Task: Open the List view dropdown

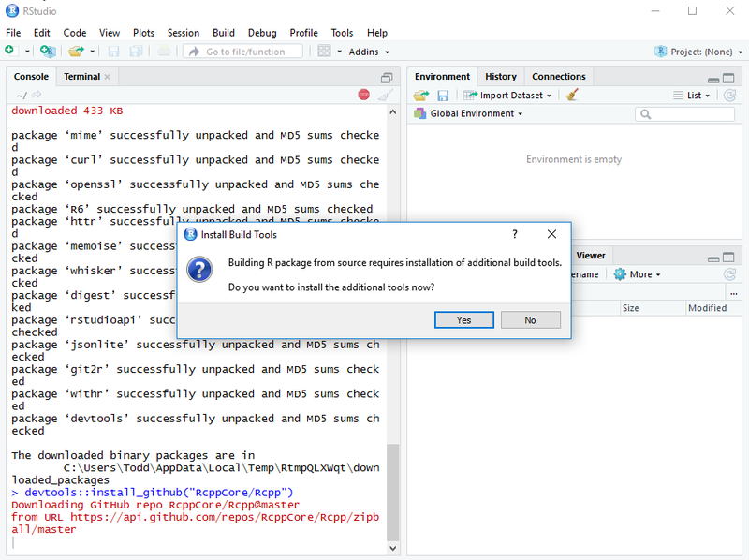Action: point(692,96)
